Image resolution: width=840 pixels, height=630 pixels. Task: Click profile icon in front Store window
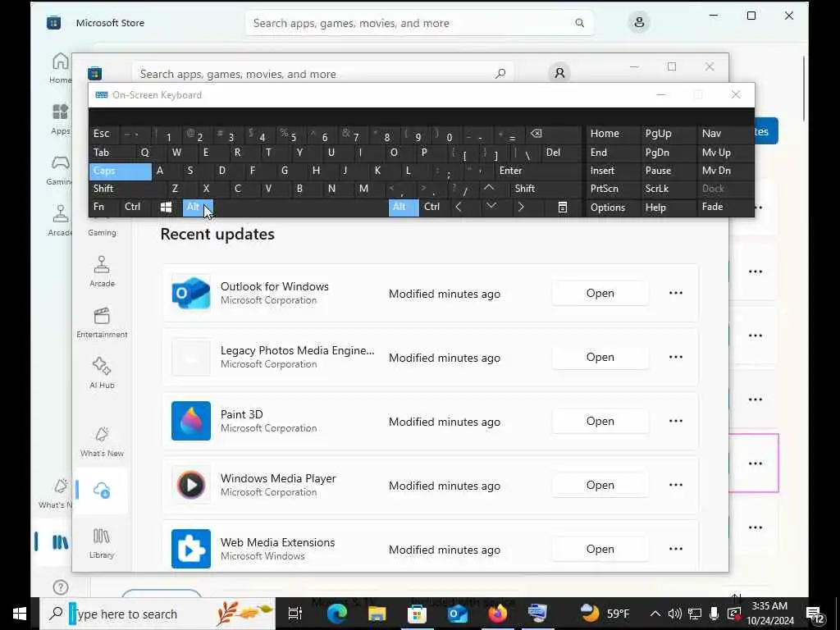[x=559, y=73]
